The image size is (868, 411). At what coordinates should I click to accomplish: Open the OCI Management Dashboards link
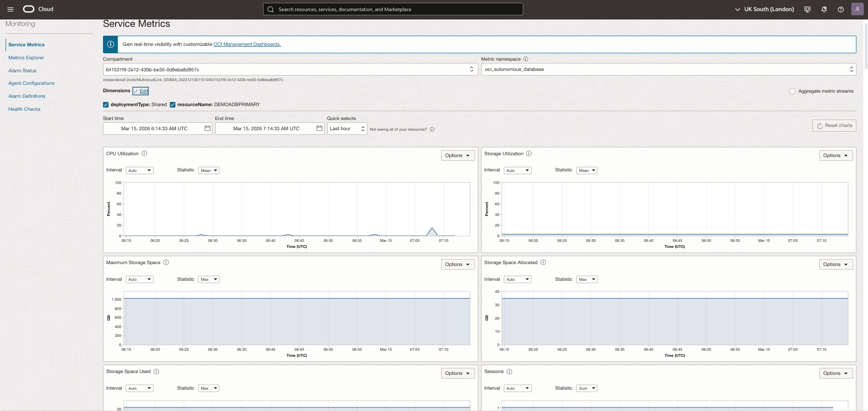[247, 44]
